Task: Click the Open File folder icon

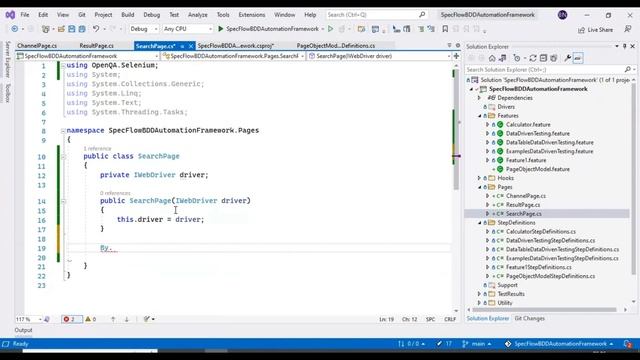Action: click(61, 29)
